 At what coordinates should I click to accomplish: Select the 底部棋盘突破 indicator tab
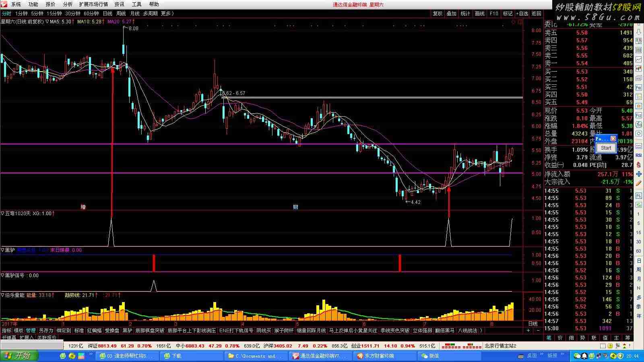[x=149, y=331]
